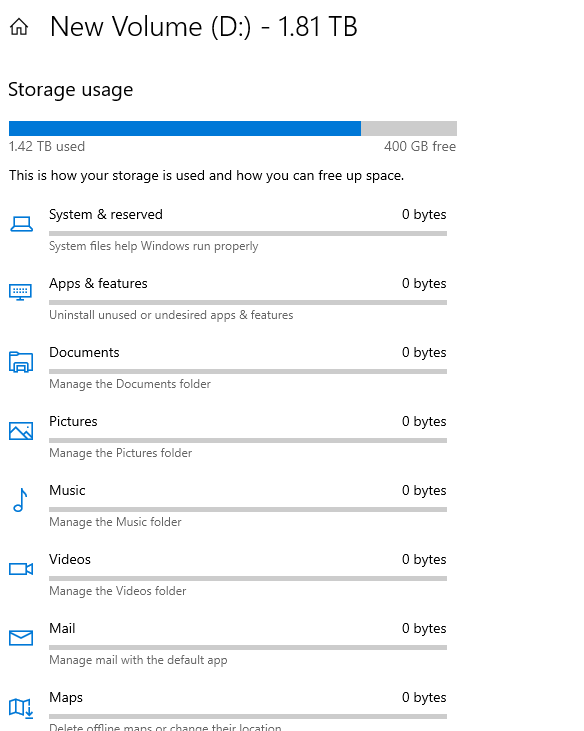Click the Maps usage bar
This screenshot has width=584, height=731.
pos(248,716)
